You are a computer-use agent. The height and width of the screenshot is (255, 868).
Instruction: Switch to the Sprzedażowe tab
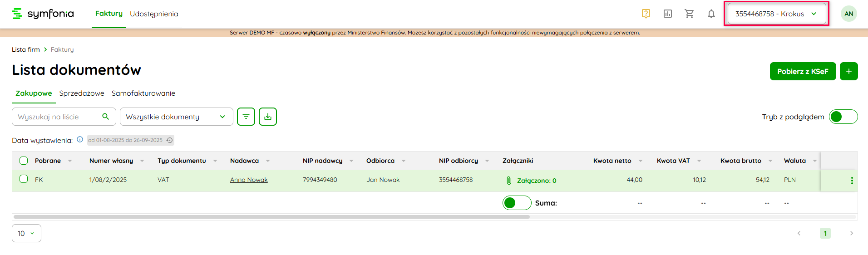click(82, 93)
